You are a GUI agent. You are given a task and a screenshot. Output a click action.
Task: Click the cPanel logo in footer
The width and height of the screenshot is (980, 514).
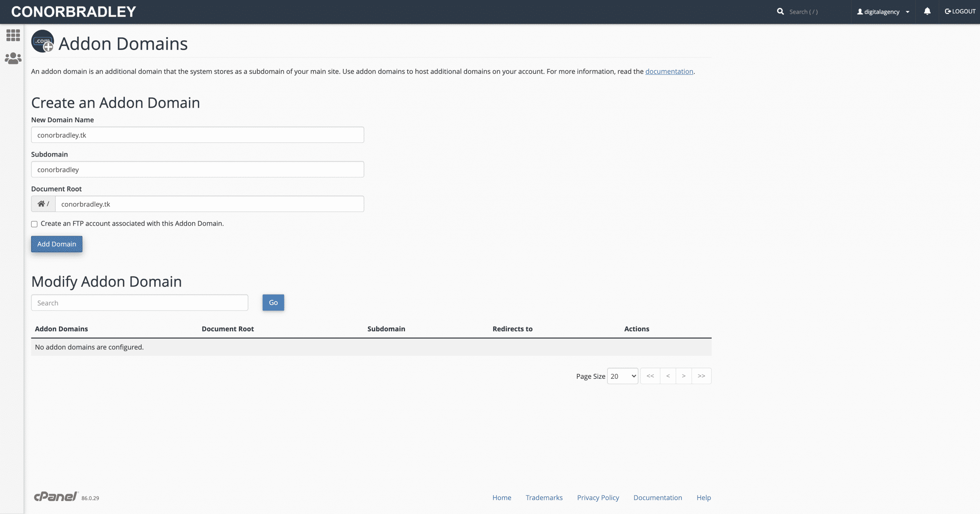(56, 496)
